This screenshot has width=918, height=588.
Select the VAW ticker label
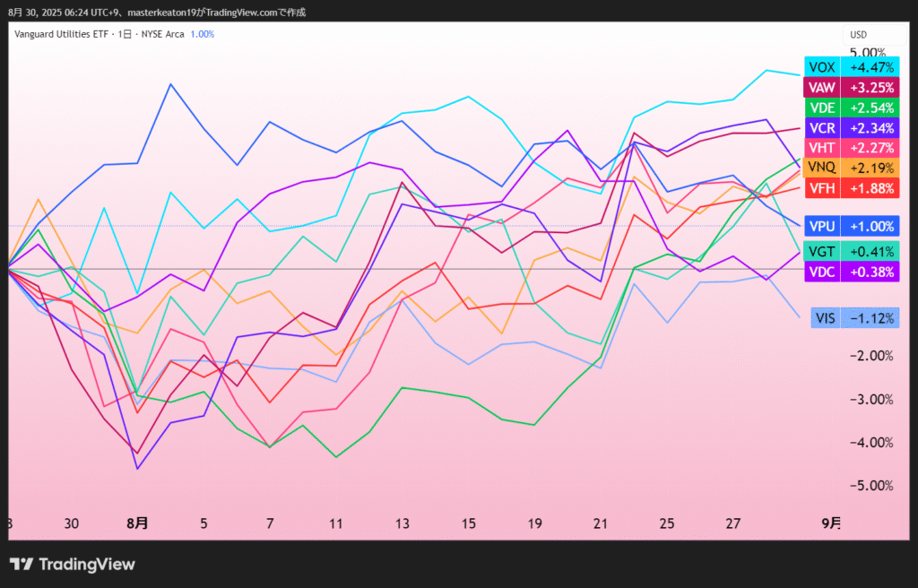pos(822,88)
